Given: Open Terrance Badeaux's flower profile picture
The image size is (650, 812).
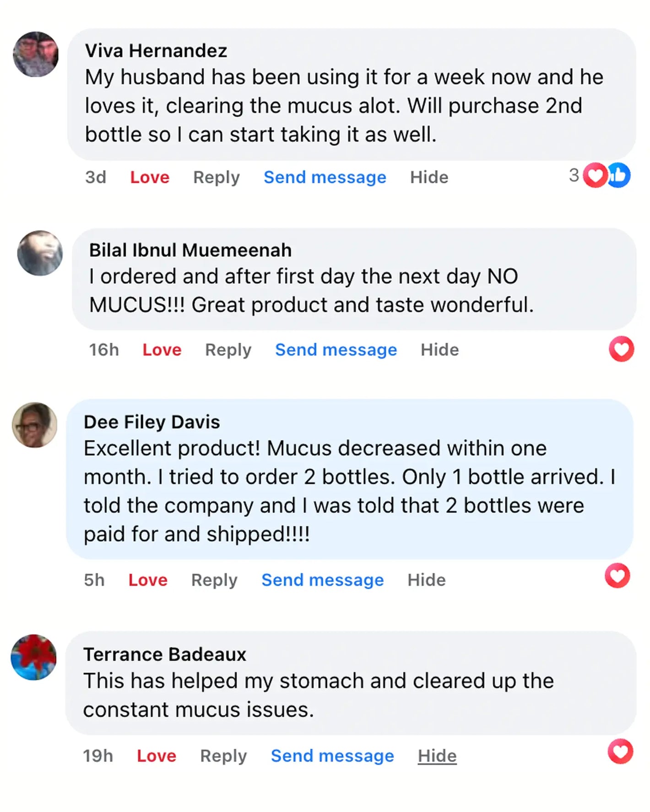Looking at the screenshot, I should click(34, 657).
